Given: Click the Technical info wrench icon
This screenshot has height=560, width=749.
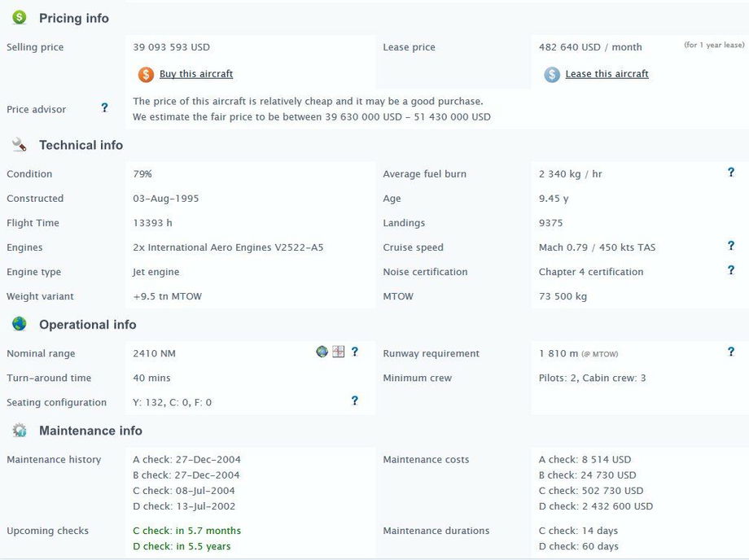Looking at the screenshot, I should point(20,145).
